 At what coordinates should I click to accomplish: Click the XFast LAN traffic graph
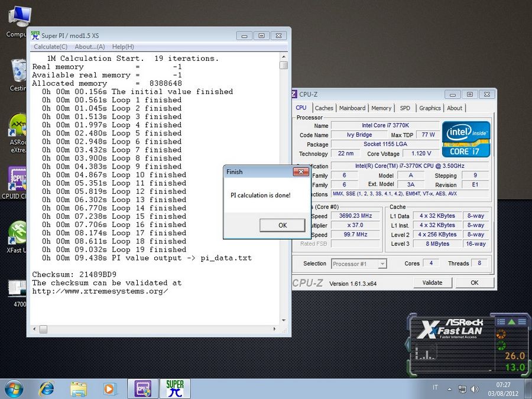pyautogui.click(x=426, y=353)
